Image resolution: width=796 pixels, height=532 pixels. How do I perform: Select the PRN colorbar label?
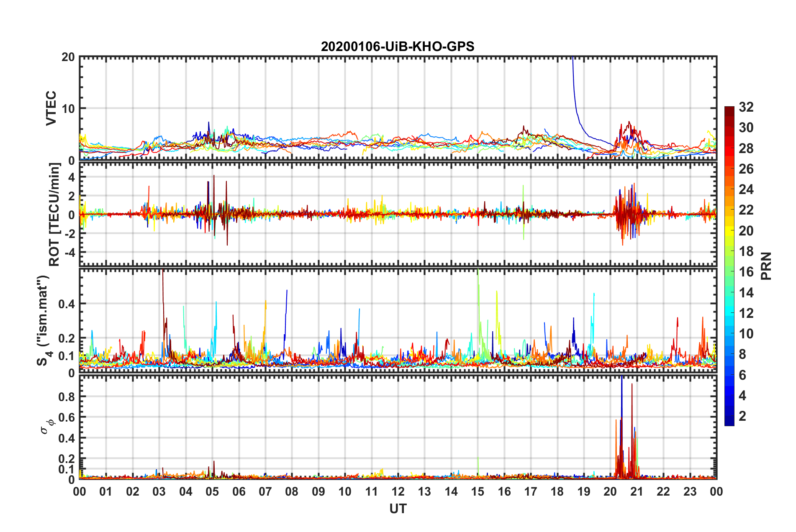[x=766, y=266]
